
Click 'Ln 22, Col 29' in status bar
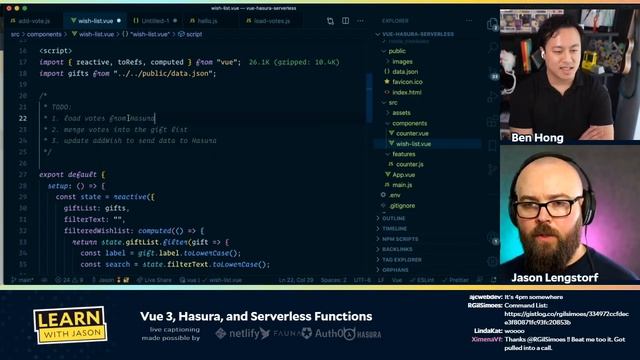(x=296, y=280)
